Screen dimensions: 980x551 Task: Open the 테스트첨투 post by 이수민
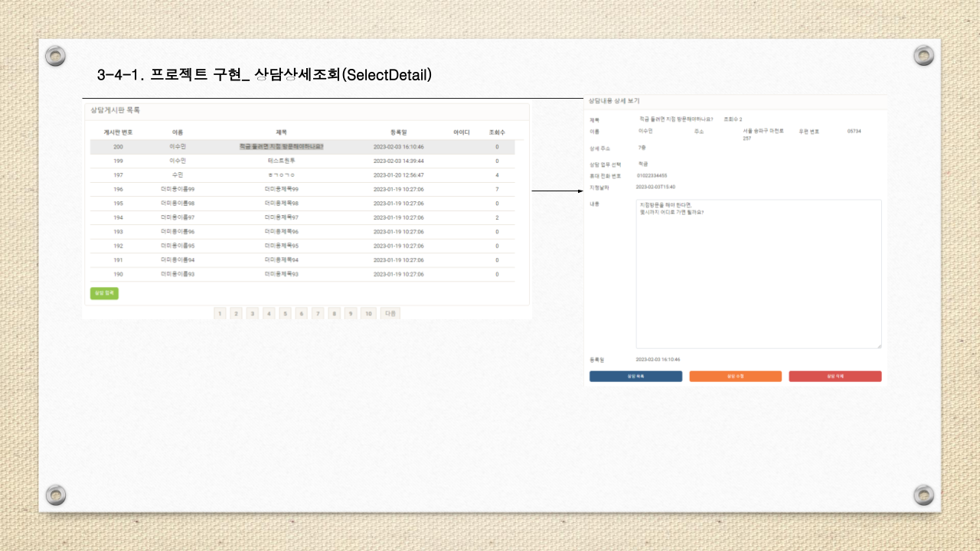coord(282,161)
